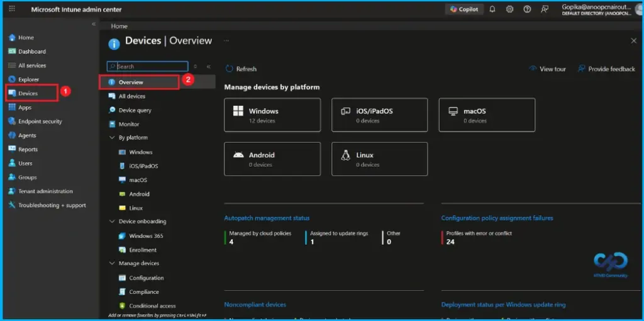The image size is (644, 321).
Task: Click the Search box in the Devices menu
Action: pos(147,66)
